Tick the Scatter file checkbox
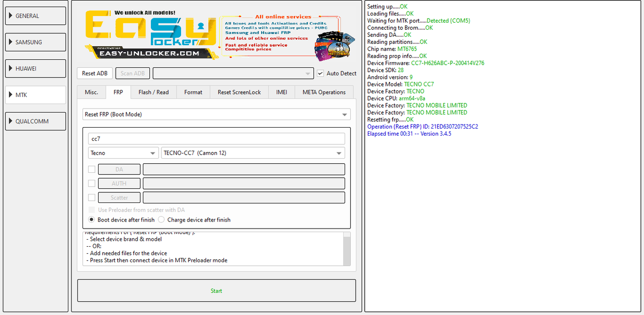The width and height of the screenshot is (644, 315). tap(92, 197)
